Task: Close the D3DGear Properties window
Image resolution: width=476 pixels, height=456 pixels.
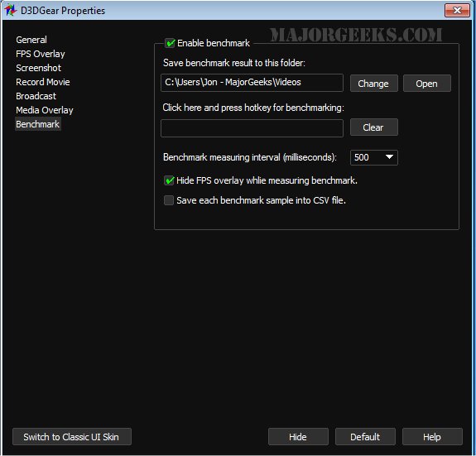Action: click(457, 10)
